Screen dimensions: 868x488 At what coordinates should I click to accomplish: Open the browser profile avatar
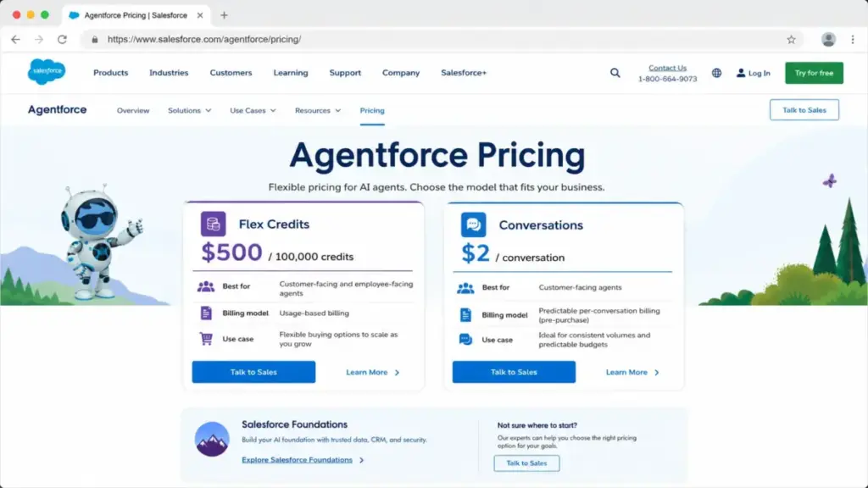828,39
